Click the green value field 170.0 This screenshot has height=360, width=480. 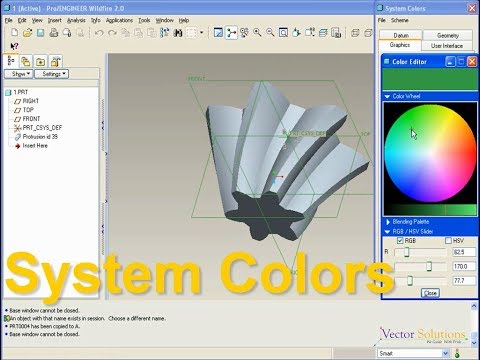tap(464, 266)
